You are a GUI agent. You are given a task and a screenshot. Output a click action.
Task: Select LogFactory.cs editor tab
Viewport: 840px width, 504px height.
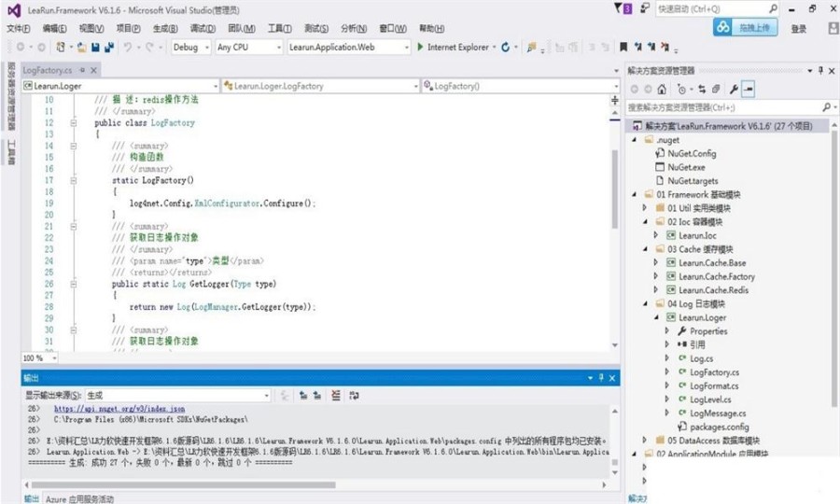tap(48, 70)
